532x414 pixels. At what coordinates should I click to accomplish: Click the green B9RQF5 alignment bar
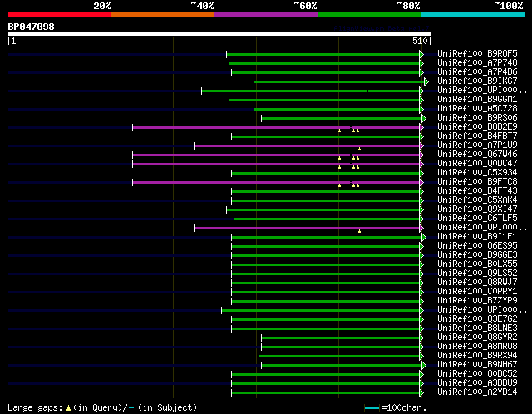(x=323, y=54)
